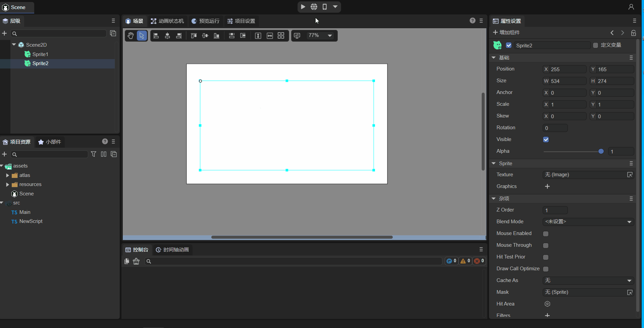Add a Graphics entry with plus button
Viewport: 644px width, 328px height.
point(547,186)
